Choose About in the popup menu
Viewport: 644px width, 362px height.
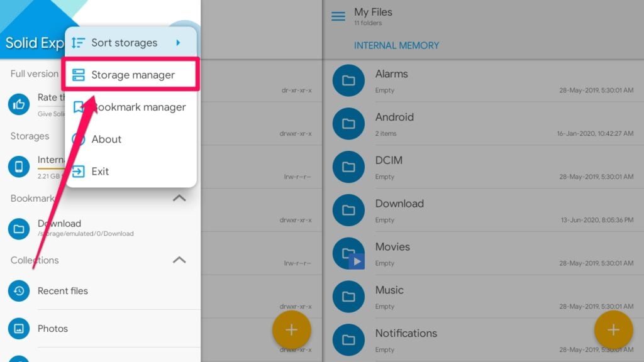pyautogui.click(x=131, y=139)
